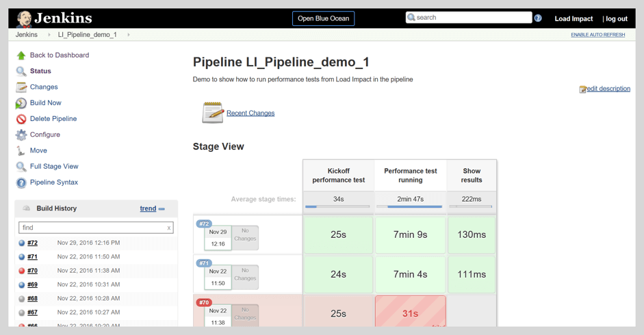Click the top search input field

469,18
